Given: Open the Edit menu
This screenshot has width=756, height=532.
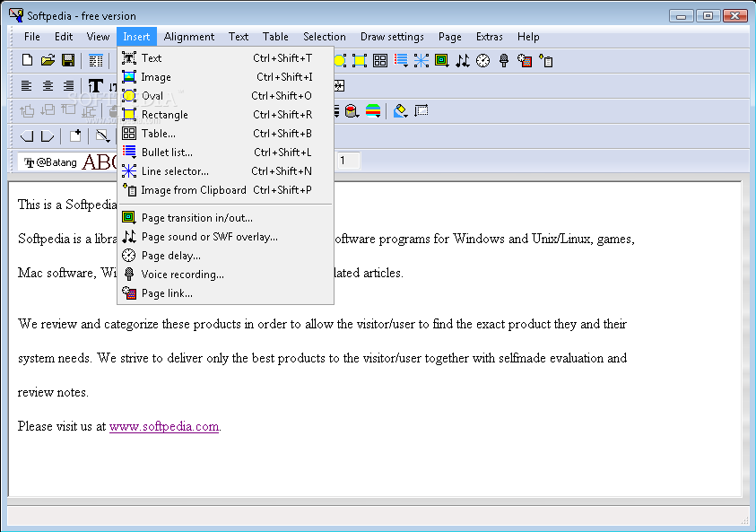Looking at the screenshot, I should click(63, 37).
